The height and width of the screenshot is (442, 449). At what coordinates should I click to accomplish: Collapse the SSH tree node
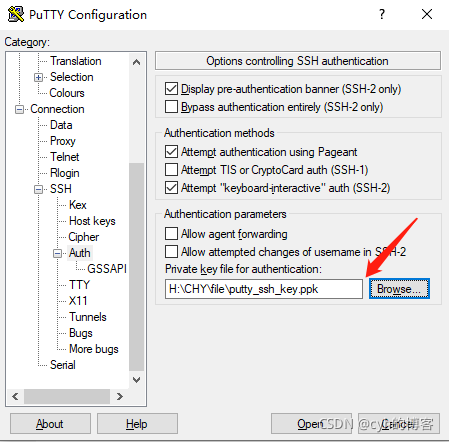pos(38,189)
